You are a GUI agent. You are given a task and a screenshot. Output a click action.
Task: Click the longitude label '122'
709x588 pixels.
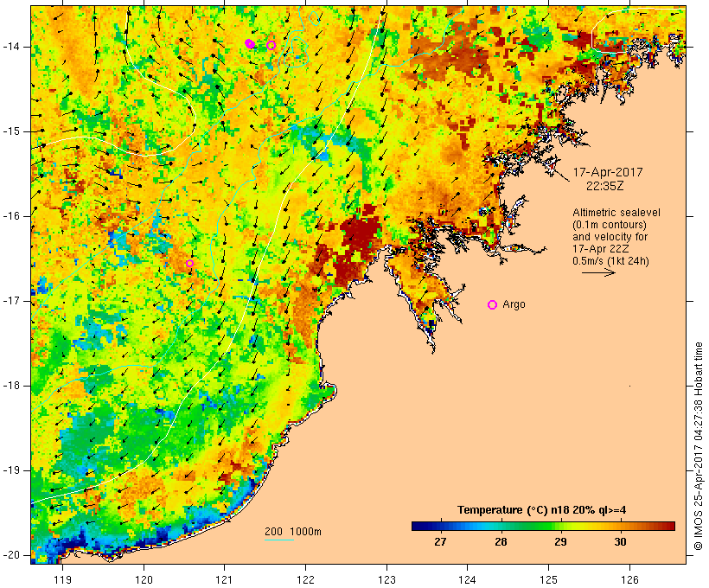tap(306, 579)
